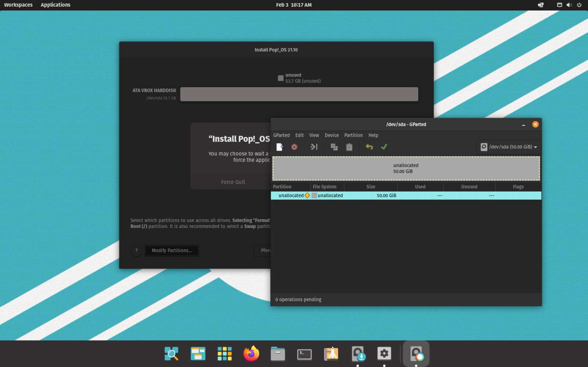Click the resize/move partition icon

[x=314, y=147]
